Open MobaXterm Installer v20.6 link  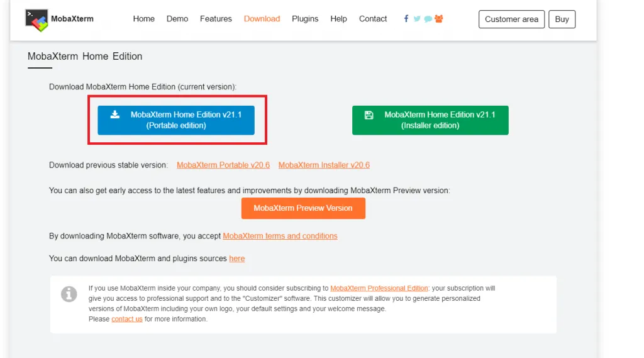tap(324, 165)
